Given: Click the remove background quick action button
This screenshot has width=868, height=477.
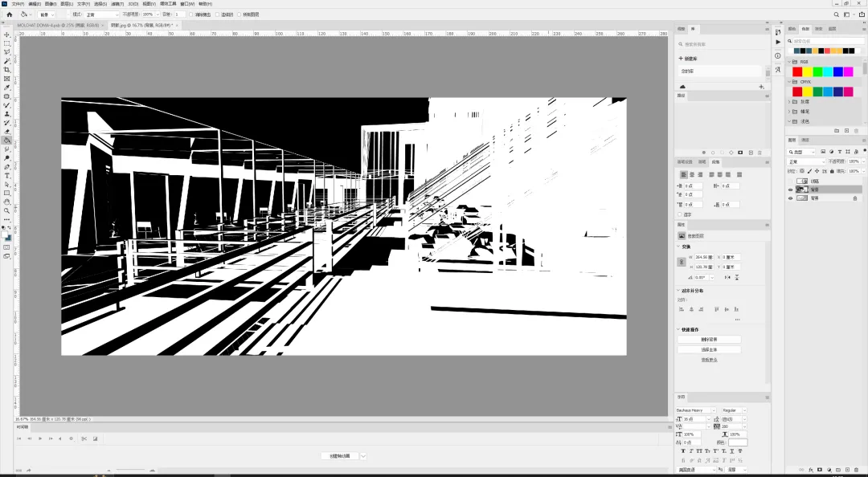Looking at the screenshot, I should click(709, 339).
